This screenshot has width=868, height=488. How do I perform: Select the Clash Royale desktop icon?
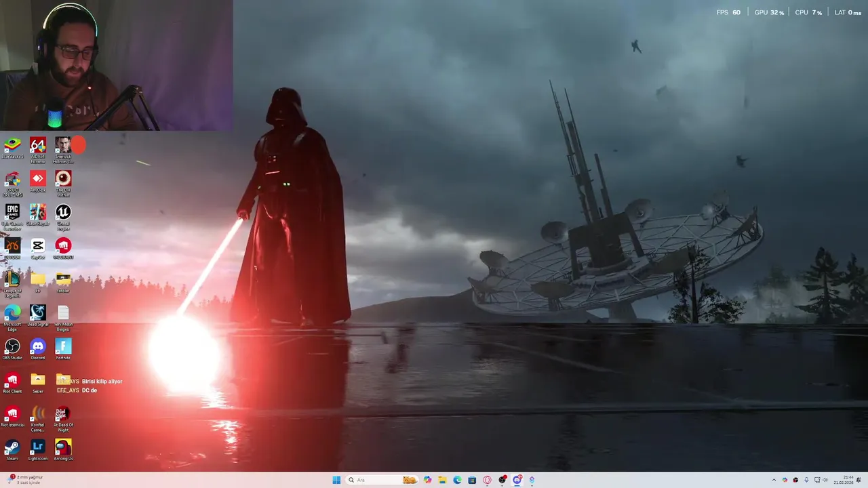click(38, 215)
